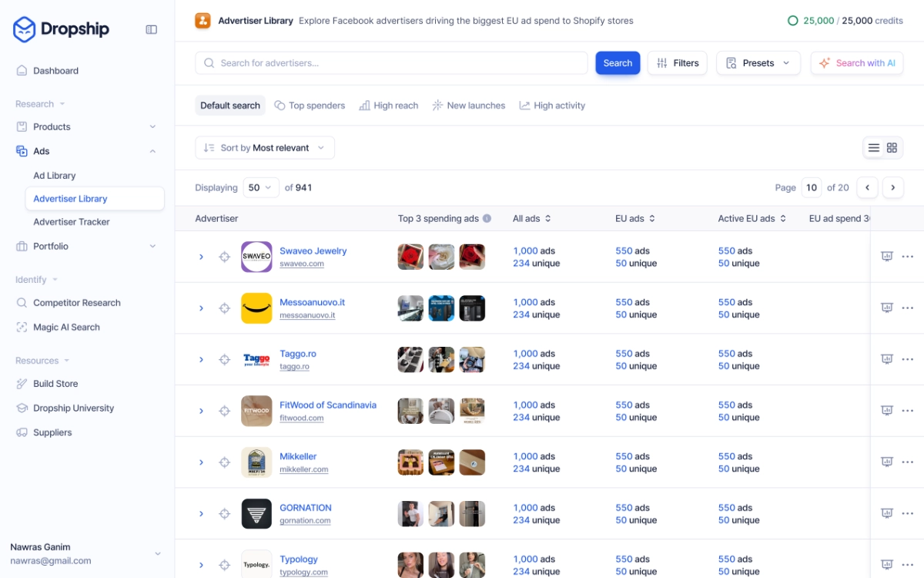Click the FitWood of Scandinavia logo
Image resolution: width=924 pixels, height=578 pixels.
tap(256, 411)
